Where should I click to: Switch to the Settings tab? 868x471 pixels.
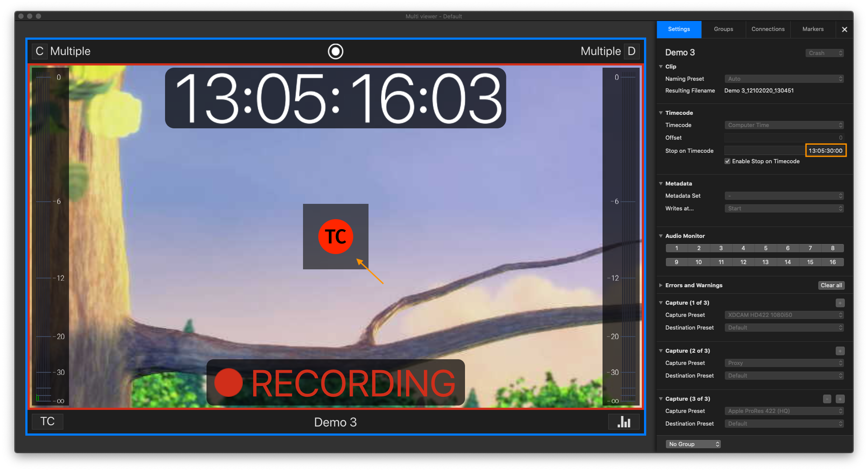[679, 29]
